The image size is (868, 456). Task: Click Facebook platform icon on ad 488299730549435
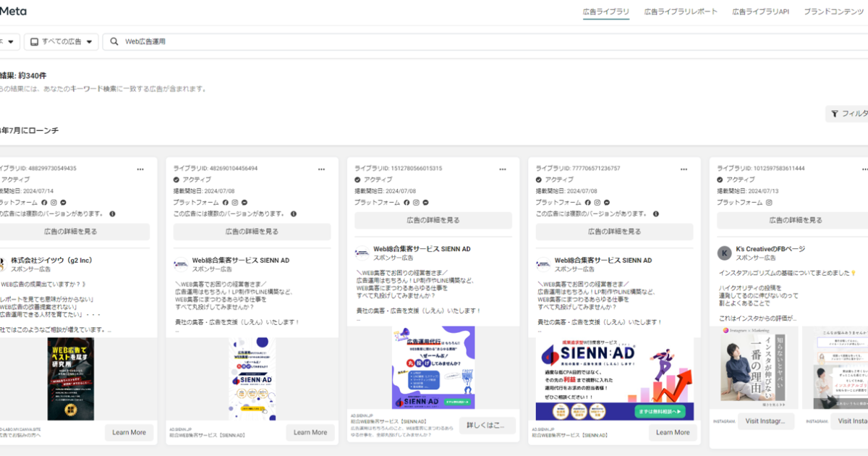point(44,203)
